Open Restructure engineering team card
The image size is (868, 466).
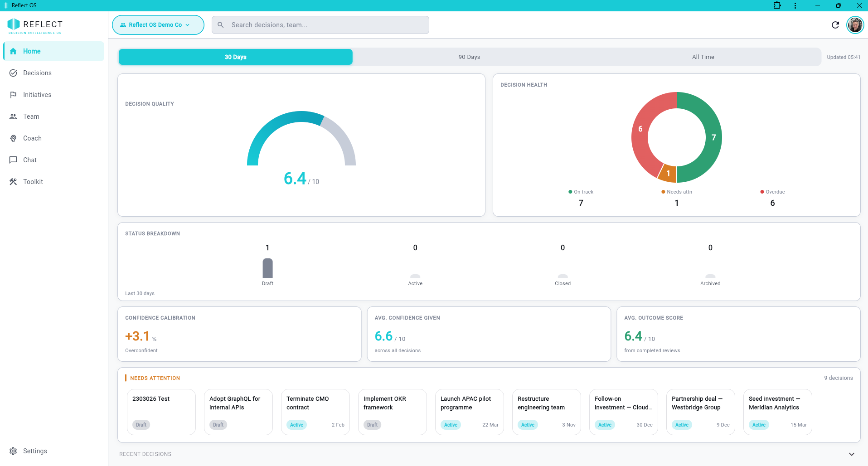point(547,412)
